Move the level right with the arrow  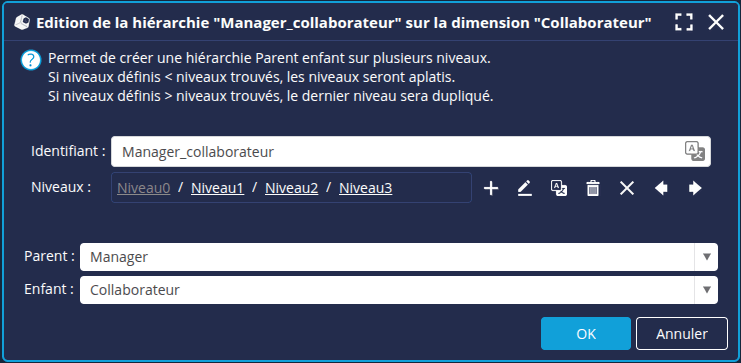click(695, 189)
